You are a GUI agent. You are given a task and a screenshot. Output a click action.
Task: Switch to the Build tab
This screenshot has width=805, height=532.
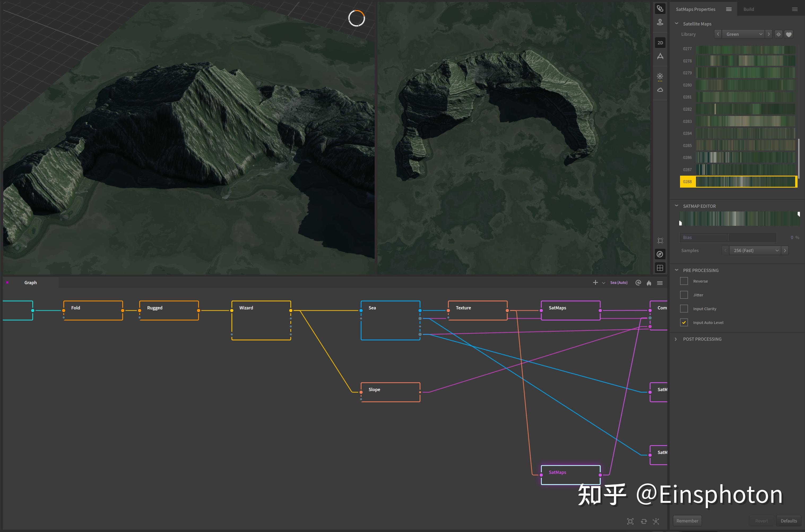pyautogui.click(x=748, y=9)
